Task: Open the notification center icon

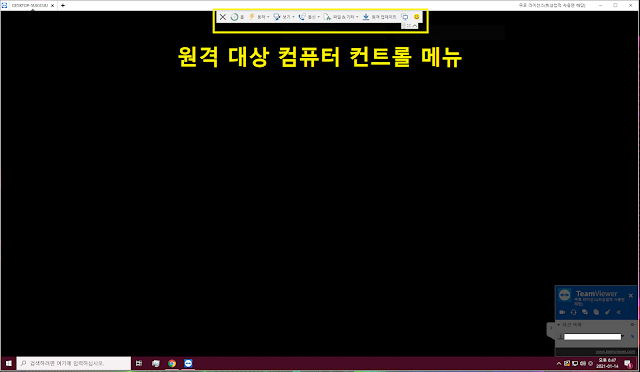Action: 629,363
